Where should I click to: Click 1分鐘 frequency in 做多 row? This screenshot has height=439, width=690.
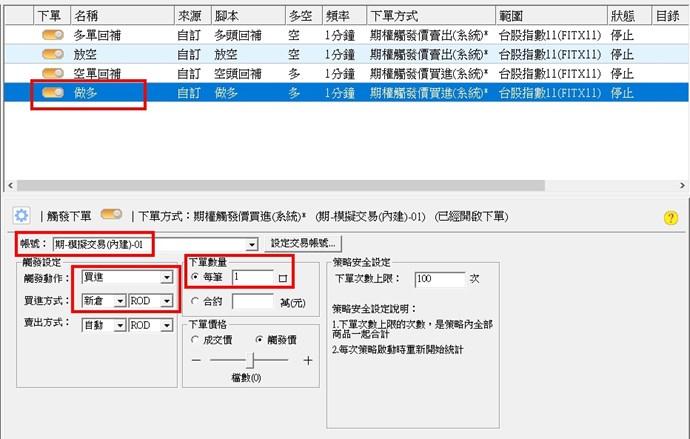point(340,92)
